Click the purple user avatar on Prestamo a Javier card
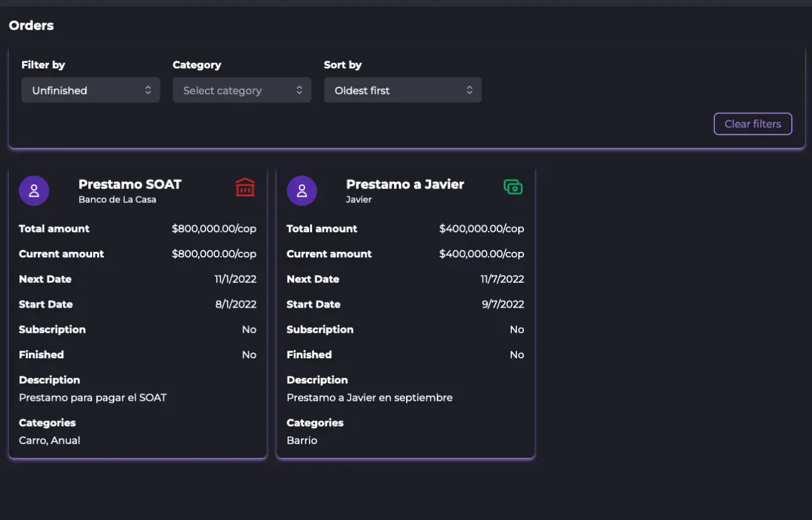Viewport: 812px width, 520px height. tap(302, 191)
